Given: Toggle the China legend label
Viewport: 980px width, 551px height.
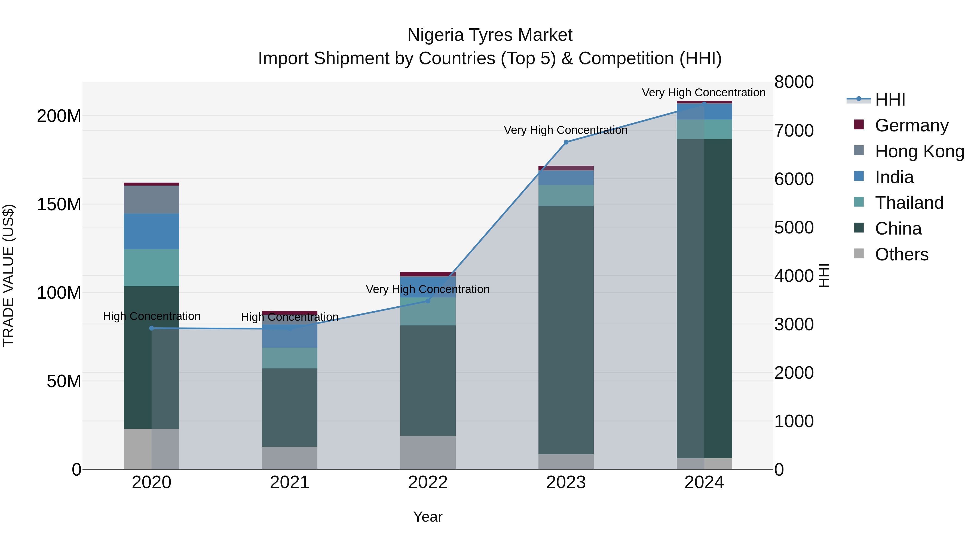Looking at the screenshot, I should [x=898, y=229].
